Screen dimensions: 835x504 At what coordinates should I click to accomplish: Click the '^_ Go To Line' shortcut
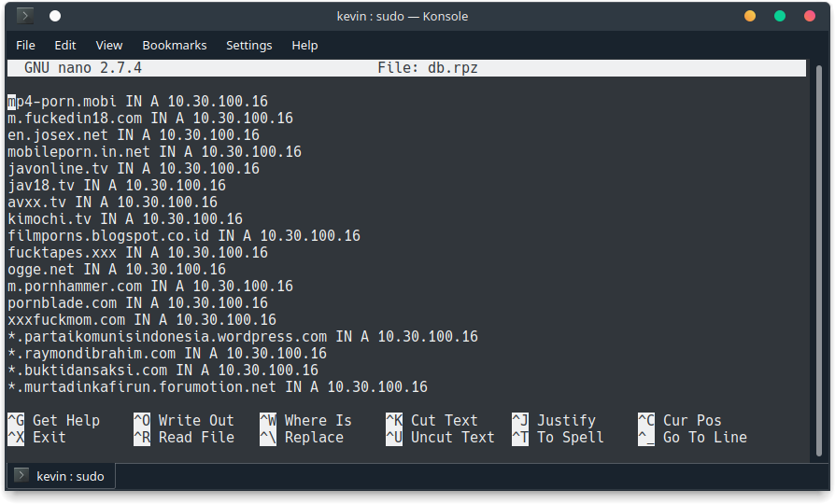point(692,438)
